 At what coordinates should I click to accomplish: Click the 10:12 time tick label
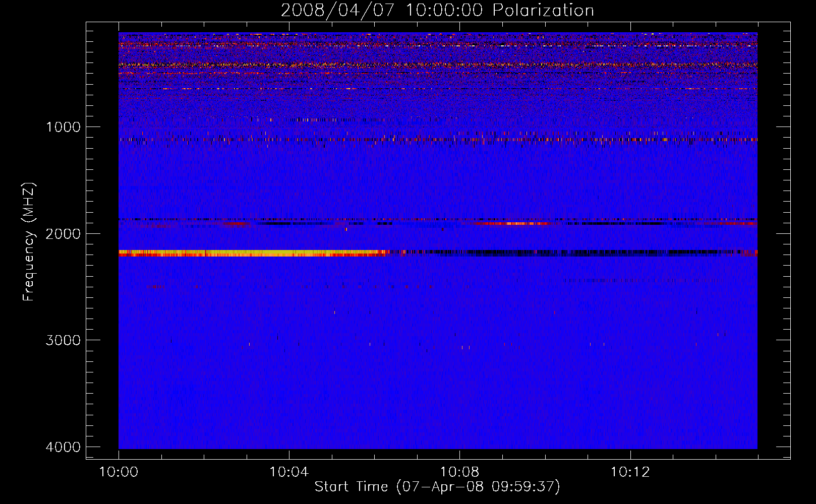pyautogui.click(x=630, y=472)
